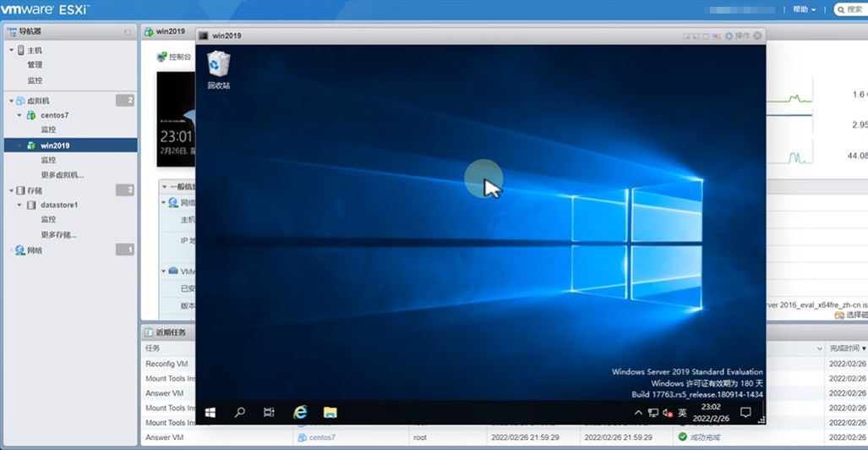Image resolution: width=868 pixels, height=450 pixels.
Task: Click the centos7 link in recent tasks
Action: (322, 437)
